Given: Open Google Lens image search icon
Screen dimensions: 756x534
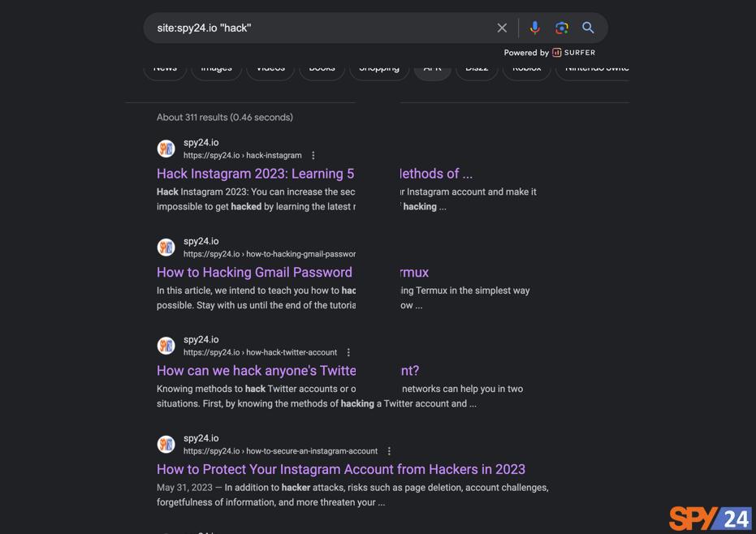Looking at the screenshot, I should click(561, 28).
